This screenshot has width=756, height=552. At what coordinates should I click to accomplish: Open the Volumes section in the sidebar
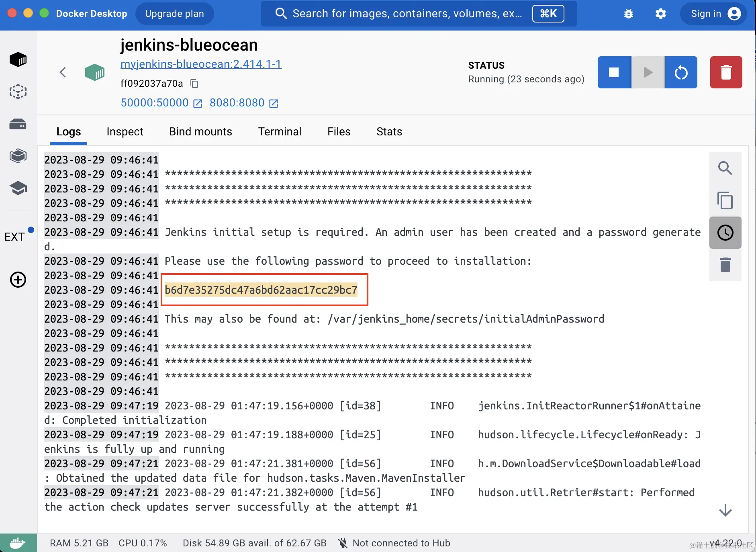click(x=18, y=124)
